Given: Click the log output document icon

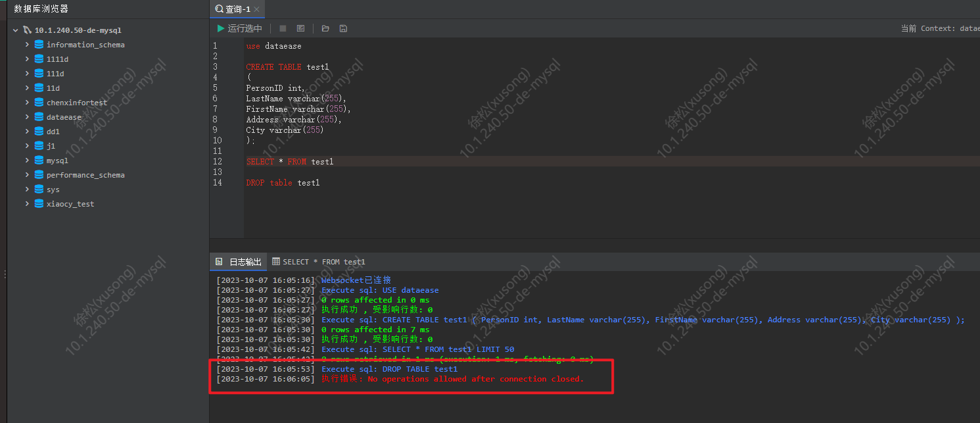Looking at the screenshot, I should point(218,262).
